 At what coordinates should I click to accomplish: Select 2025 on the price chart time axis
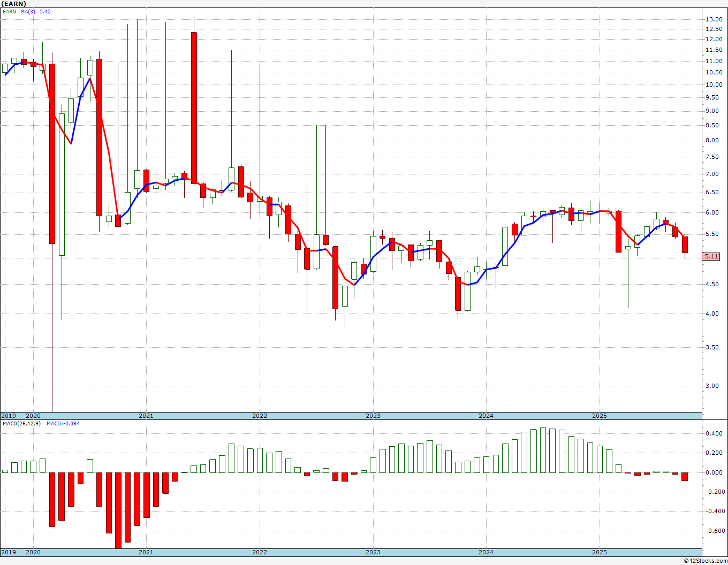point(600,416)
